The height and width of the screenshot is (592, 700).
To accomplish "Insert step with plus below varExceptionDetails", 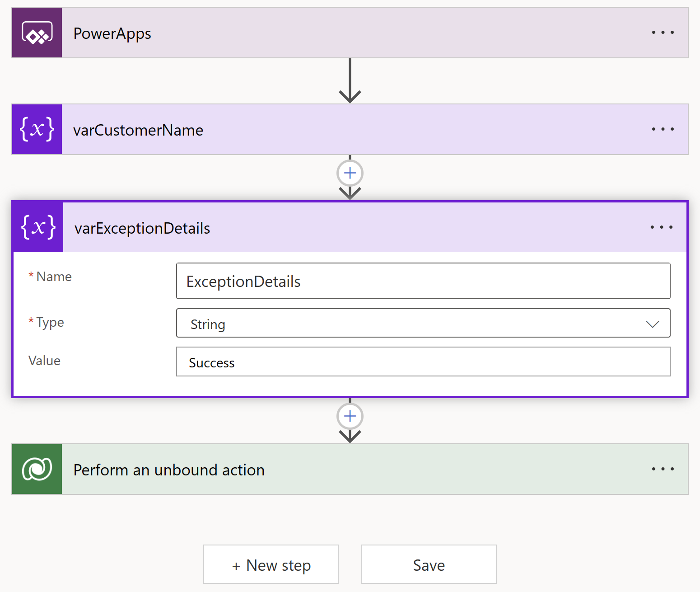I will (x=350, y=416).
